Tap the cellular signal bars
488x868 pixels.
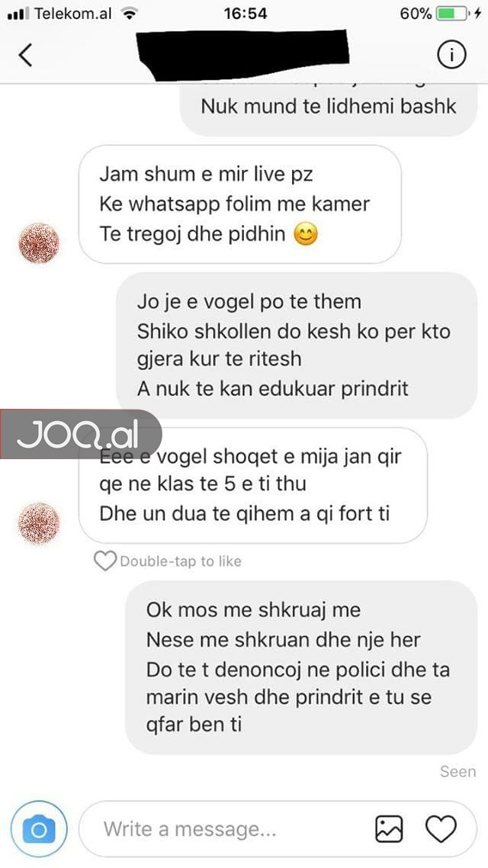[x=18, y=14]
